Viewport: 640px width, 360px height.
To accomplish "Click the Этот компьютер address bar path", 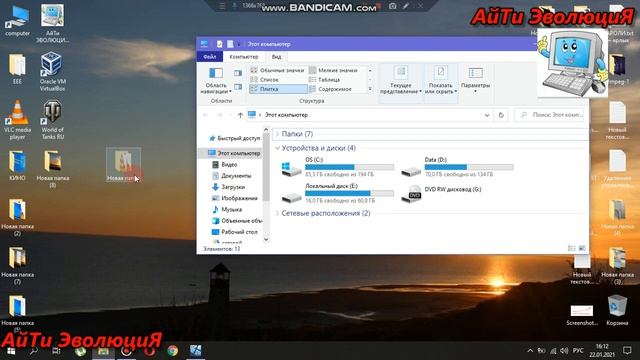I will coord(286,115).
